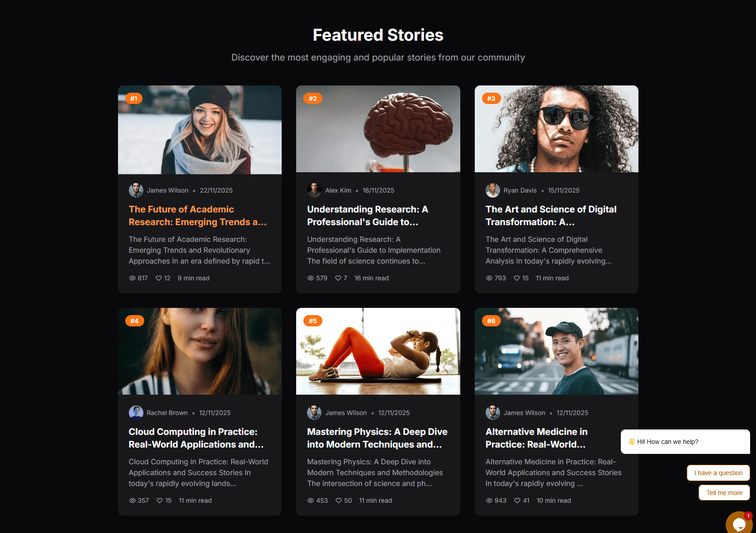Click the eye icon on Understanding Research card
The width and height of the screenshot is (756, 533).
[311, 278]
